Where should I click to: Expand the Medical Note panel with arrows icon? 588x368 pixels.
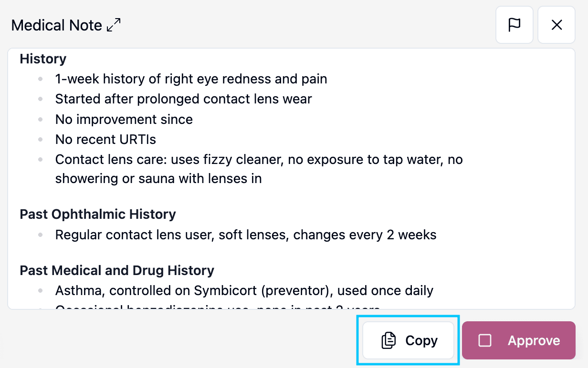click(114, 25)
